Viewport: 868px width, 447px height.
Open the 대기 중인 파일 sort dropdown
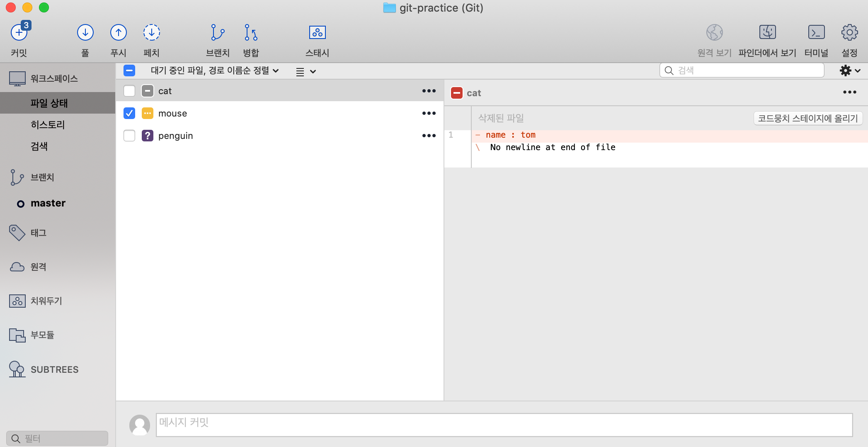pos(214,71)
